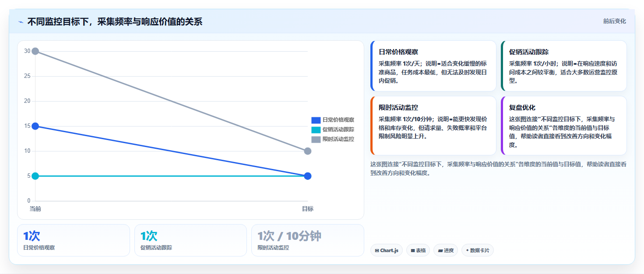Click y-axis label 25

[27, 76]
